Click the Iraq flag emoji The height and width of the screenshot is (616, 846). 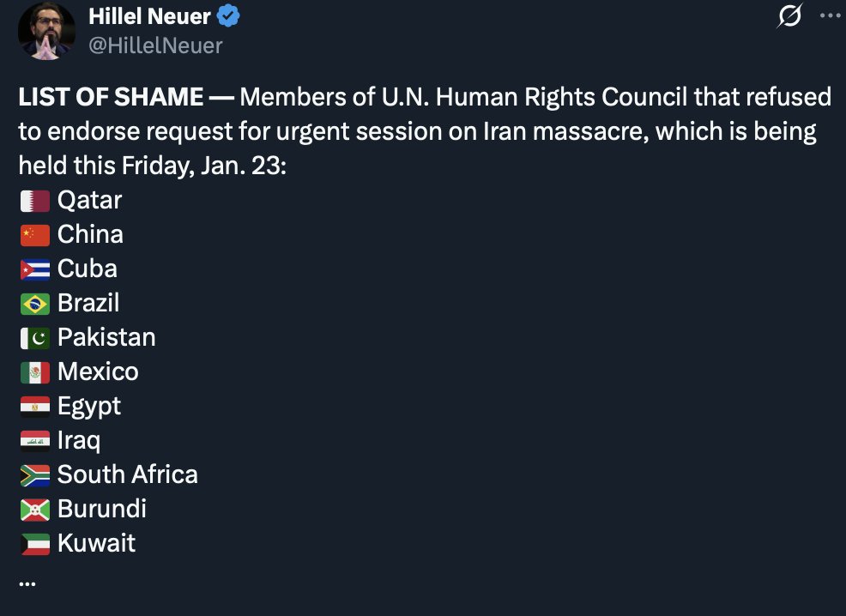point(34,441)
